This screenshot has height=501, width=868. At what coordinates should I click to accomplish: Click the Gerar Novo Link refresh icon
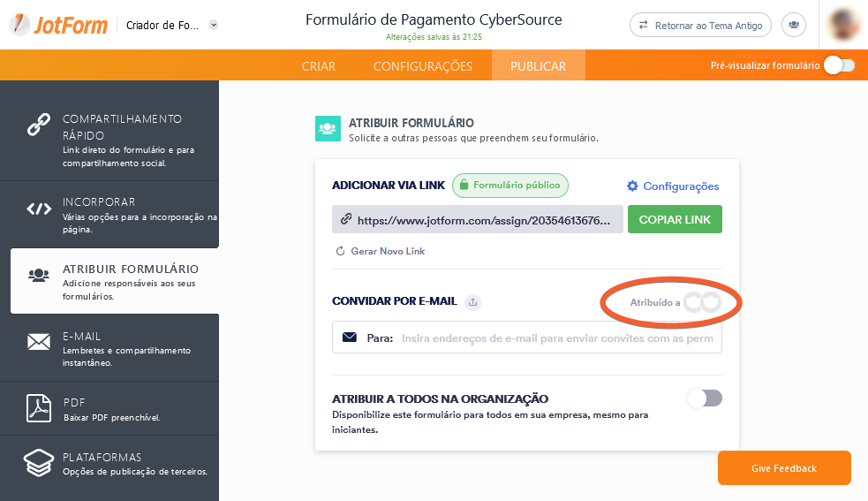[341, 252]
